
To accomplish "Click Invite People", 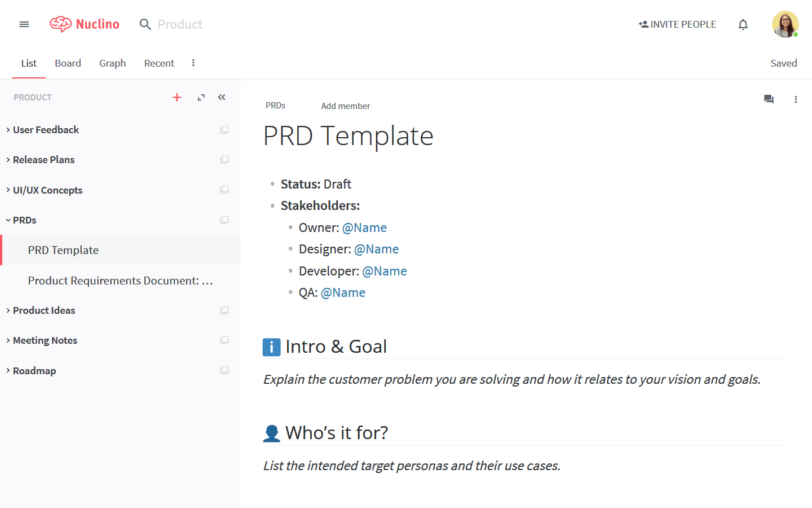I will [677, 24].
